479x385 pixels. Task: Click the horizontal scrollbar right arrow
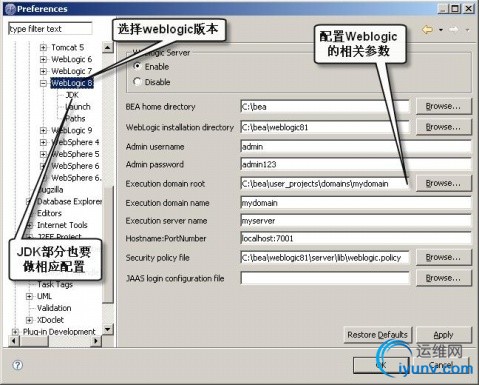click(96, 341)
